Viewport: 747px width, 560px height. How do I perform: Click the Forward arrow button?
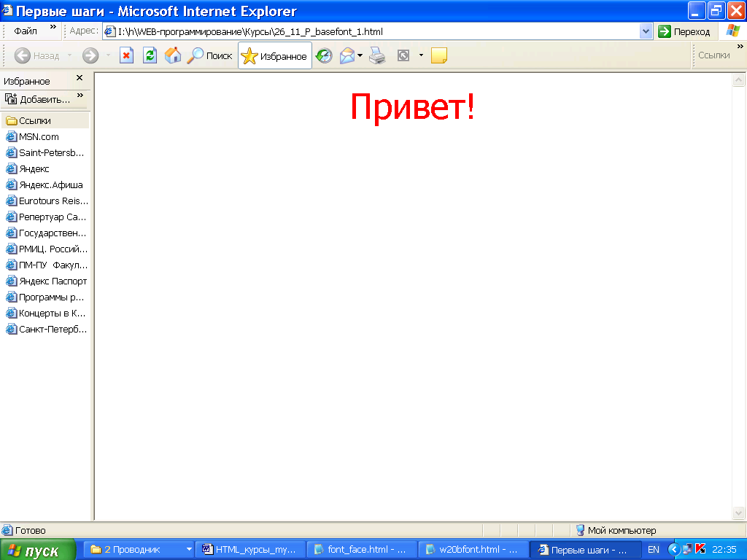pos(90,55)
